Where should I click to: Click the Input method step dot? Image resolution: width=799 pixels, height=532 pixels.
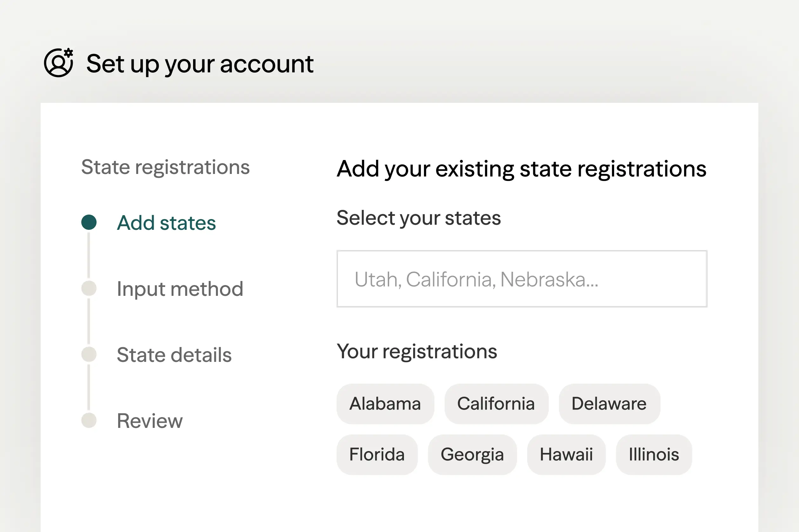[x=89, y=289]
